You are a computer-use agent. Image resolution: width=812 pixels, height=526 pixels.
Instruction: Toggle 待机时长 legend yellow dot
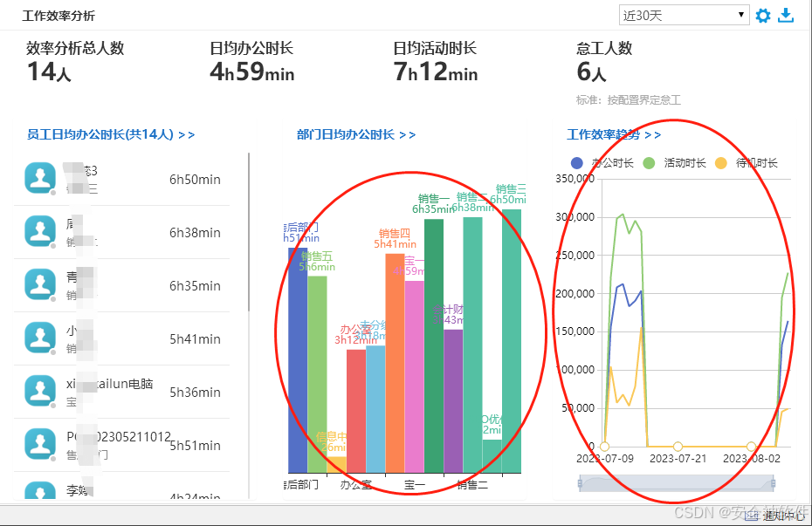click(x=721, y=163)
